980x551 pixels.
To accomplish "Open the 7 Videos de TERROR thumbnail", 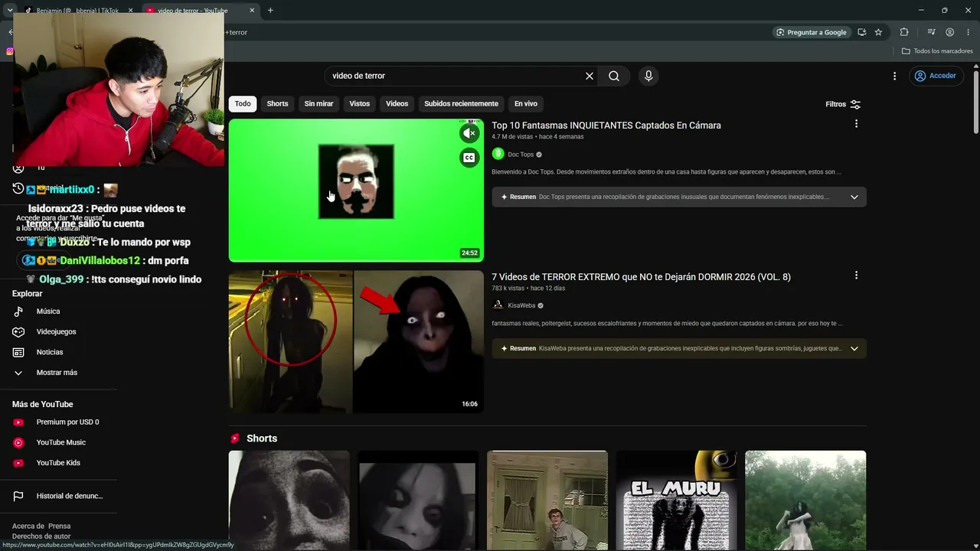I will point(356,341).
